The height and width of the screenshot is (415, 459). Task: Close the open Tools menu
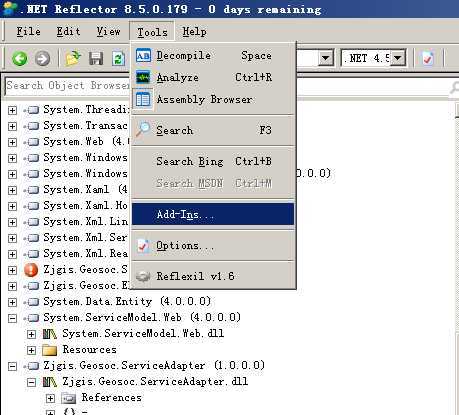[152, 32]
